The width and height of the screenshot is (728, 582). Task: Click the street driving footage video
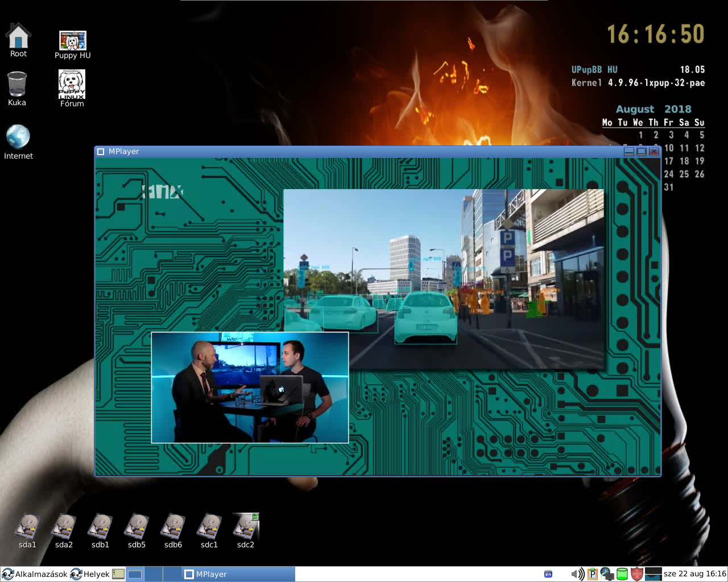[444, 278]
